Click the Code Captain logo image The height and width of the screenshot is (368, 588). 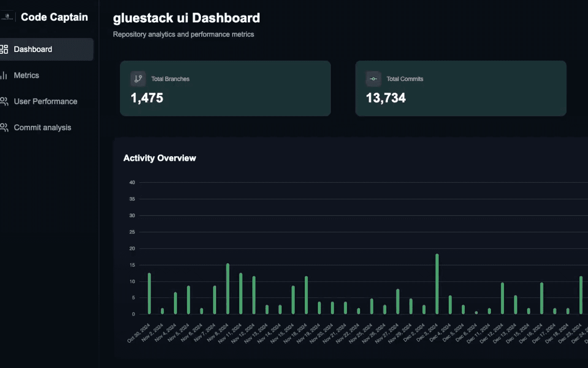point(7,17)
